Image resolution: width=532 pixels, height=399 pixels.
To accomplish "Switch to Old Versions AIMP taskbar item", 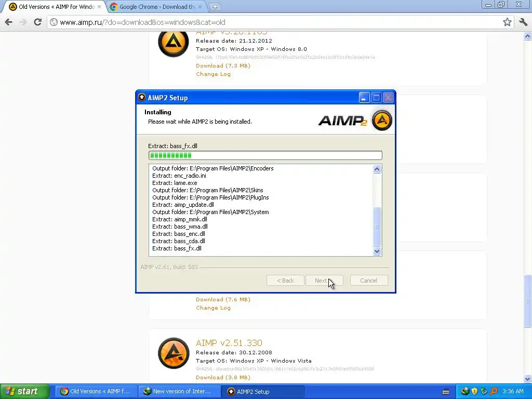I will [96, 392].
